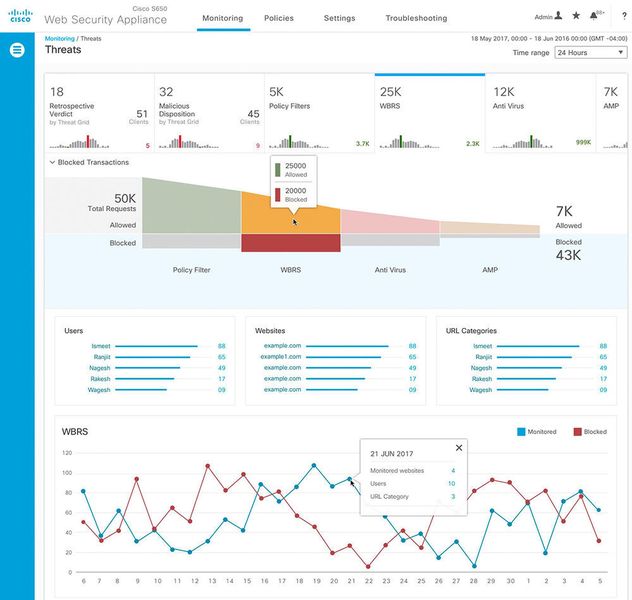Select the red WBRS blocked funnel segment

[291, 243]
